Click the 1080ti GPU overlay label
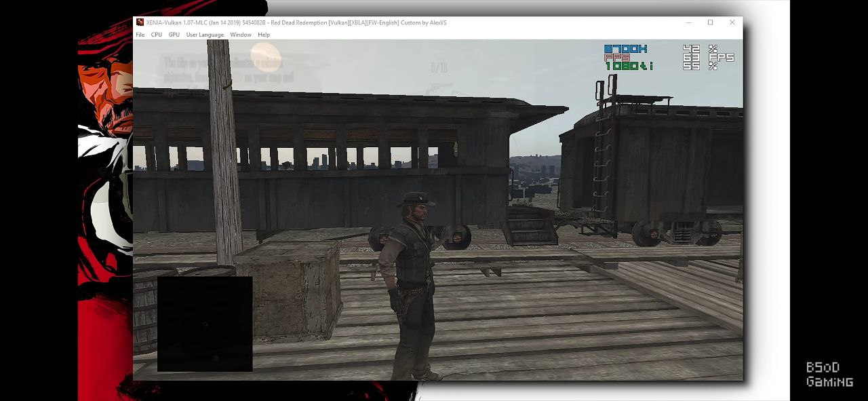The width and height of the screenshot is (868, 401). click(629, 66)
